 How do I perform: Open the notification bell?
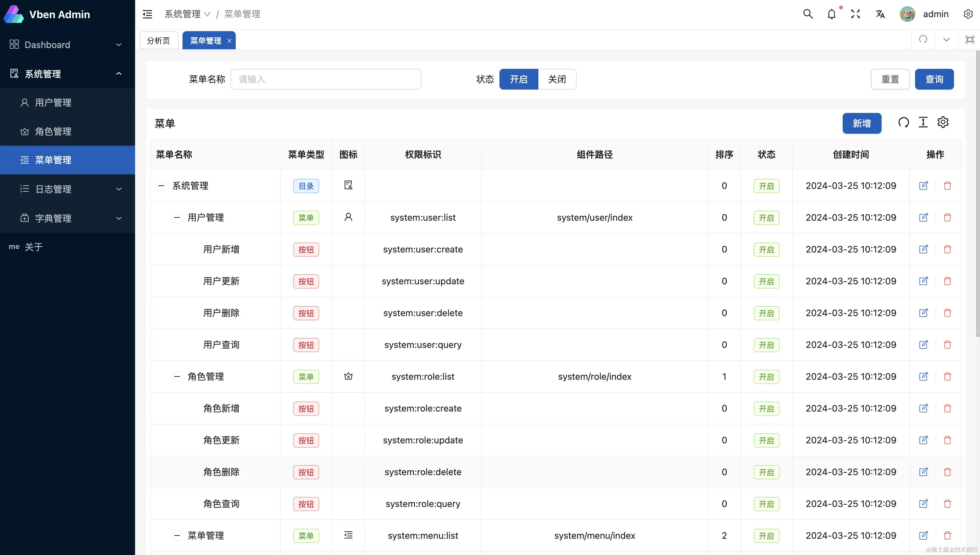(x=831, y=14)
